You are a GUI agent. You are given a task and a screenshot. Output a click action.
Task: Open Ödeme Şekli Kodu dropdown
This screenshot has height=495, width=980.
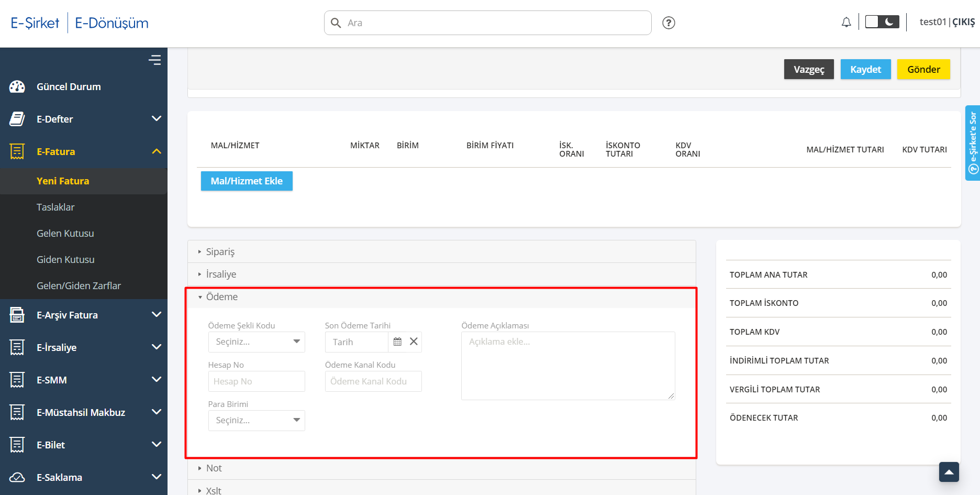257,342
